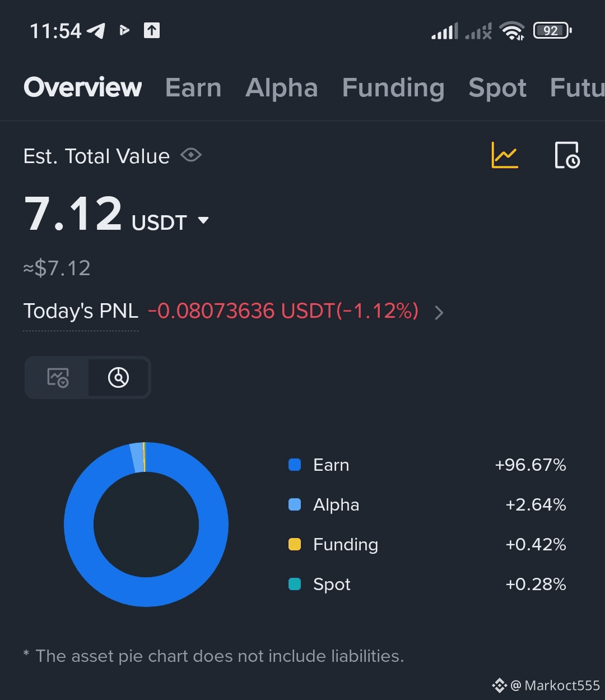Open the USDT currency dropdown arrow

(x=203, y=221)
